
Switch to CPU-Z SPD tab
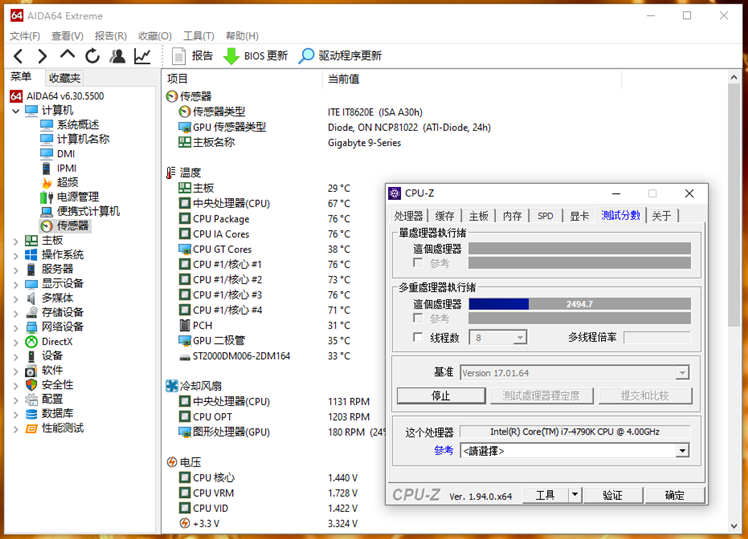(x=545, y=216)
